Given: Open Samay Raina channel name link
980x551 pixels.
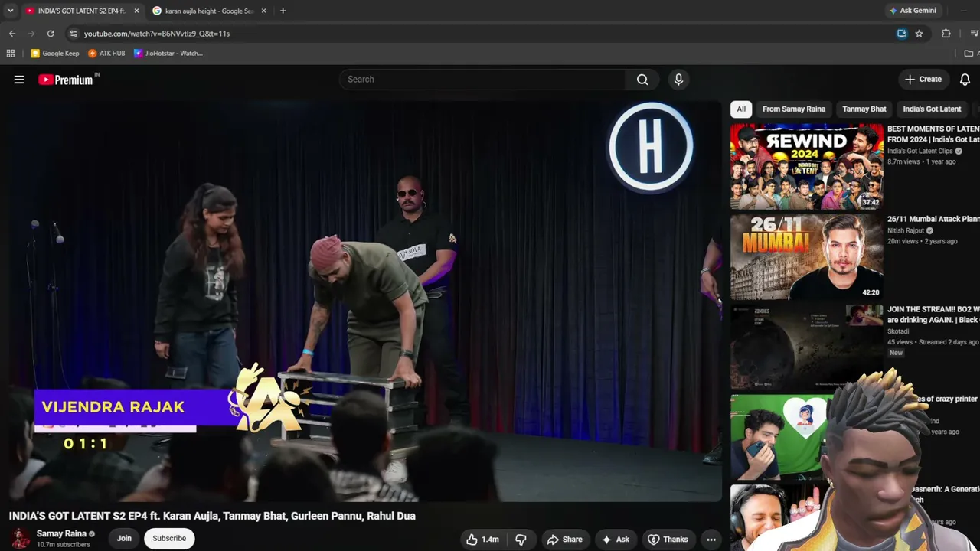Looking at the screenshot, I should (x=61, y=534).
